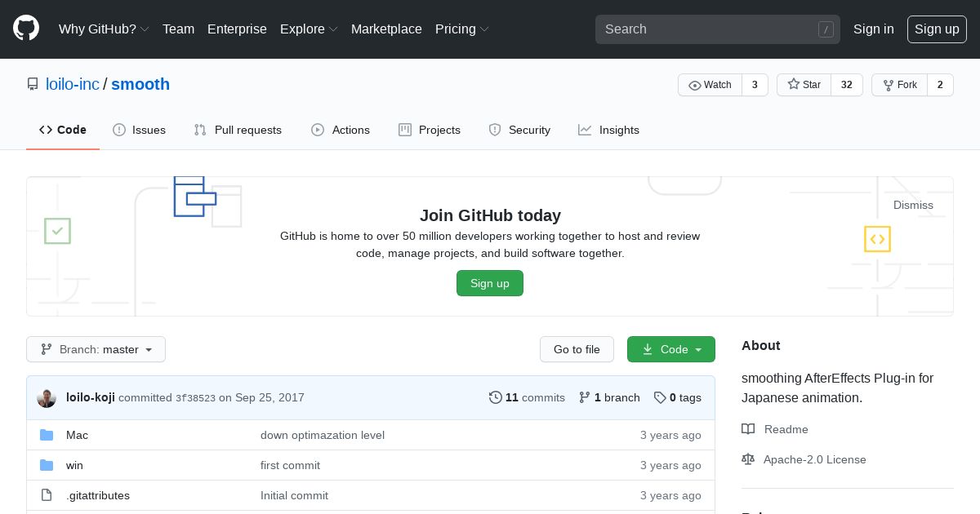Switch to the Issues tab
980x514 pixels.
pyautogui.click(x=139, y=130)
